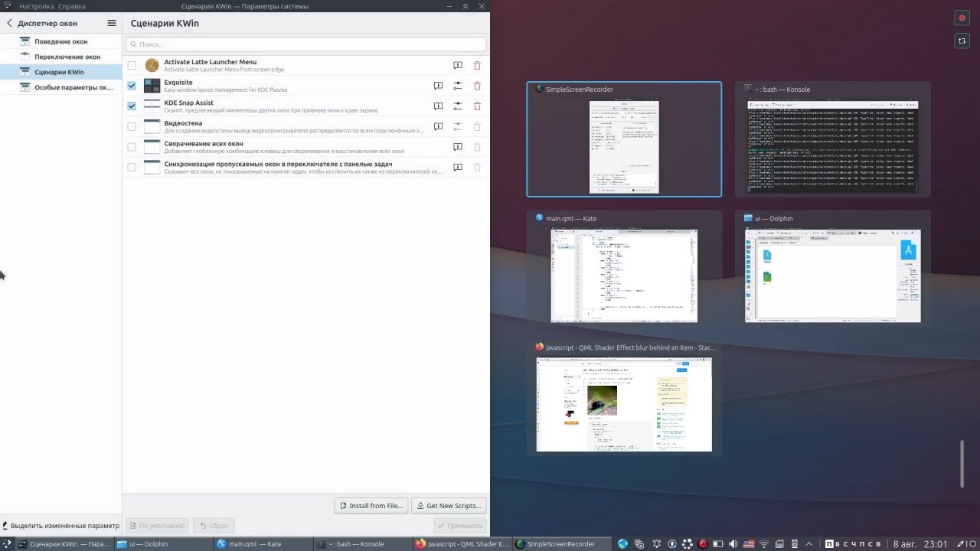The height and width of the screenshot is (551, 980).
Task: Show info about the Видеостена script
Action: [438, 126]
